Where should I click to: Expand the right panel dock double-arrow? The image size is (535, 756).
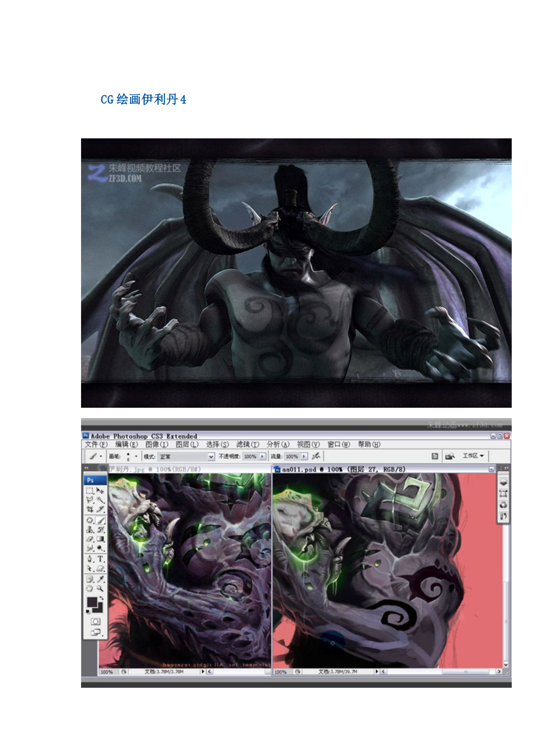(507, 468)
